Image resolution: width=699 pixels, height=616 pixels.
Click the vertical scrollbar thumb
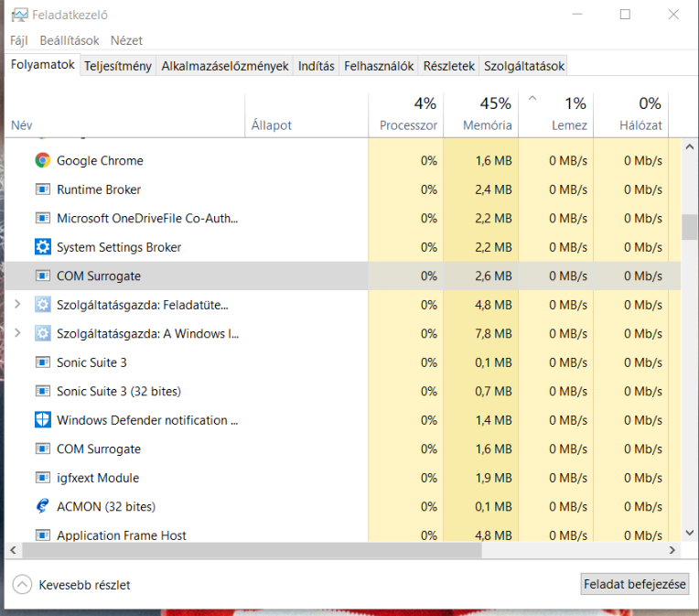pos(690,227)
